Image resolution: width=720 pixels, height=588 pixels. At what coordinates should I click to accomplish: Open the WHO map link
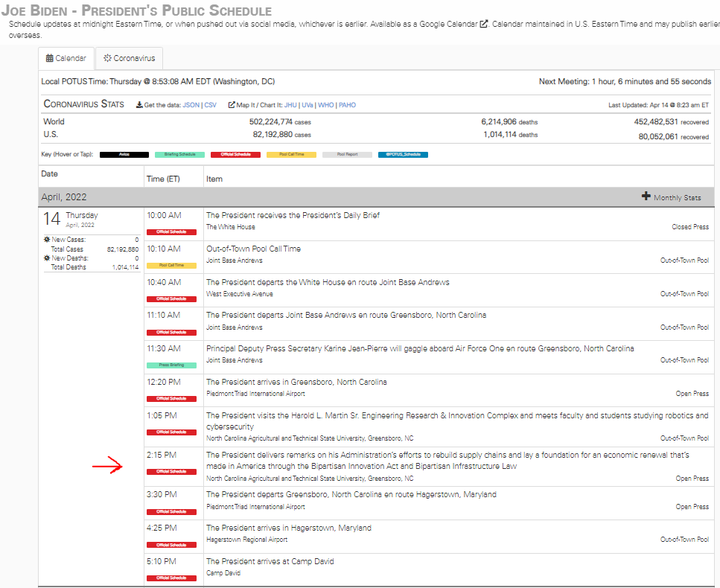[x=325, y=105]
